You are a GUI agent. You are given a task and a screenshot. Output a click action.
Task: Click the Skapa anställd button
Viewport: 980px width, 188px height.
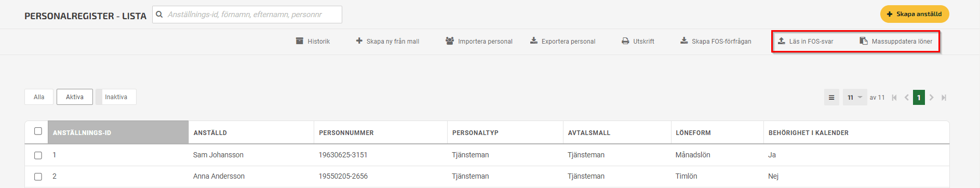[915, 14]
